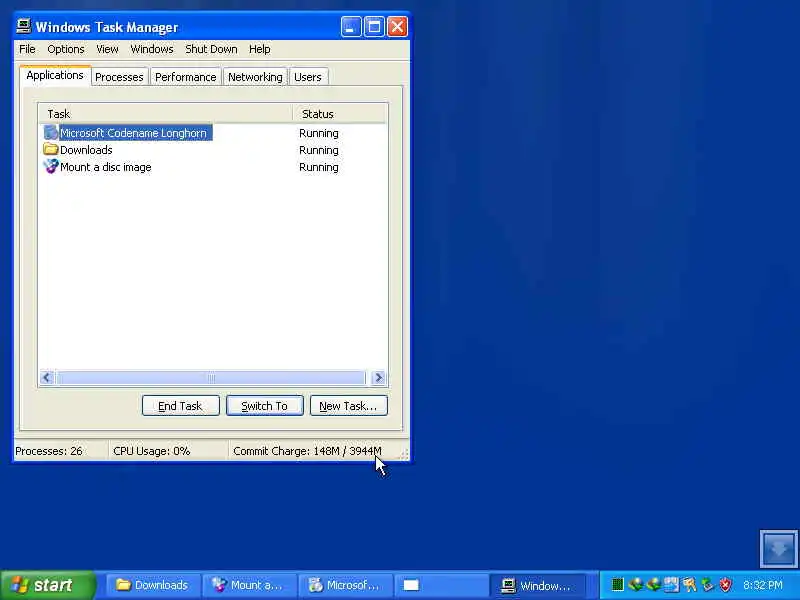
Task: Close the Windows Task Manager window
Action: 397,27
